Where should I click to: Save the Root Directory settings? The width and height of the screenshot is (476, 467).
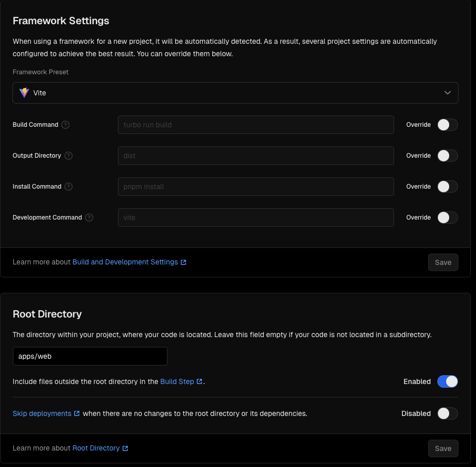coord(443,448)
